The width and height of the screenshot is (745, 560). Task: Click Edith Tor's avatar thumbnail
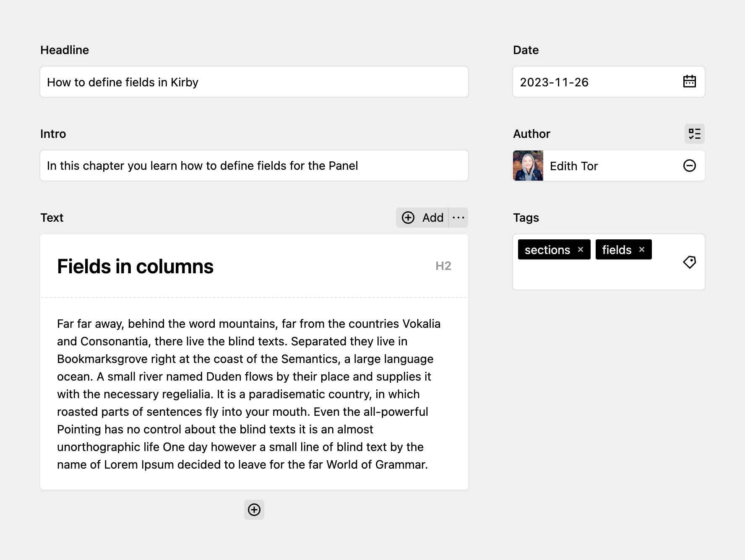pos(527,166)
